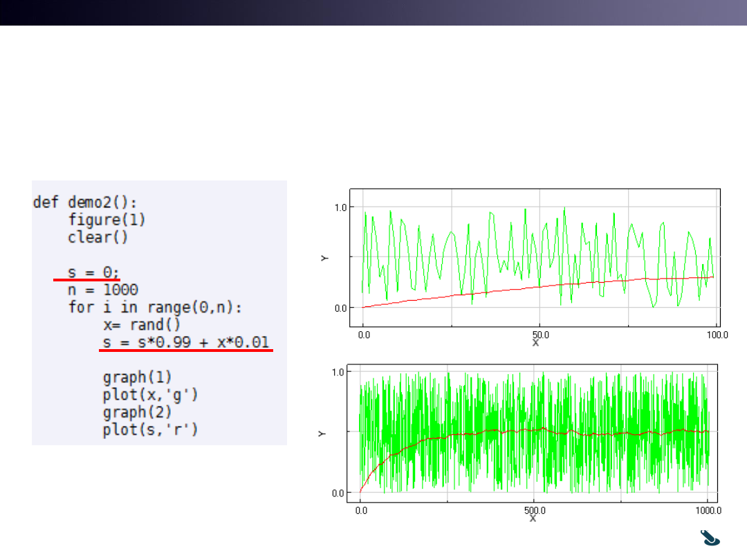Click the dark gradient header bar
The width and height of the screenshot is (747, 560).
(x=373, y=12)
